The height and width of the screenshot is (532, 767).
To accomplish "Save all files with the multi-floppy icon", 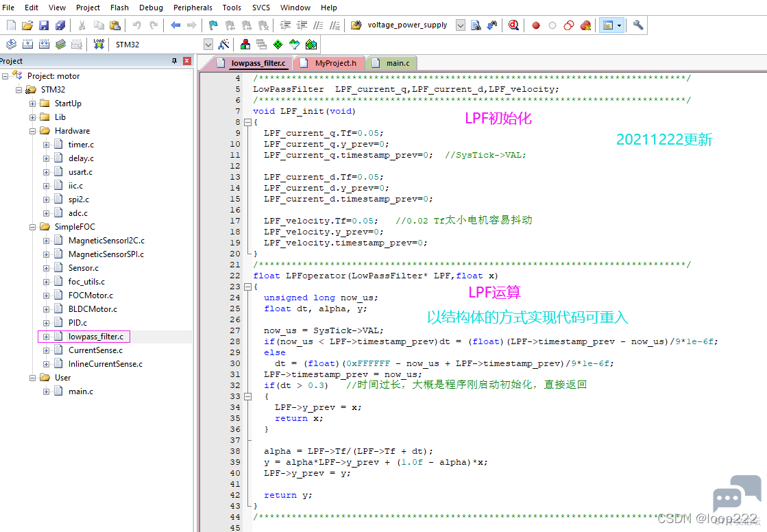I will click(x=60, y=25).
